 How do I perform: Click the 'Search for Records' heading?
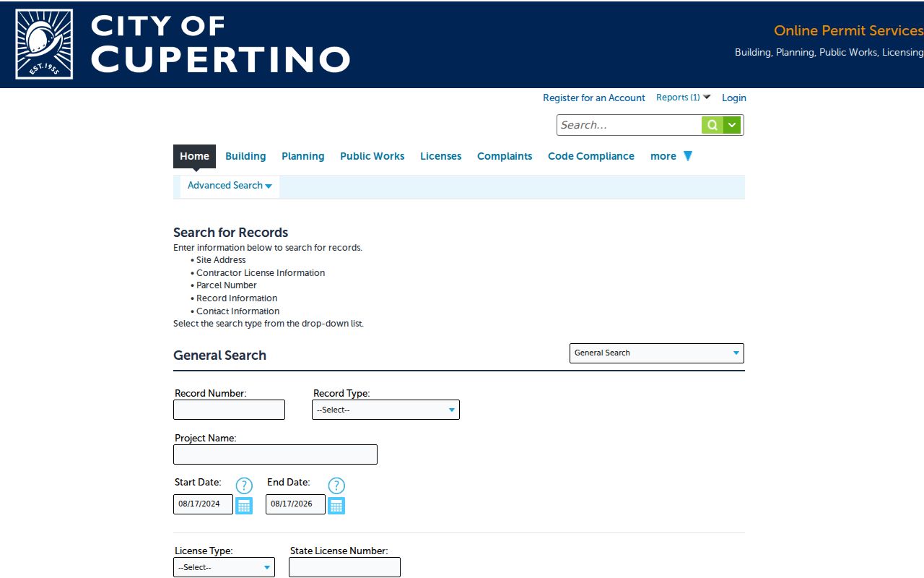(x=231, y=233)
